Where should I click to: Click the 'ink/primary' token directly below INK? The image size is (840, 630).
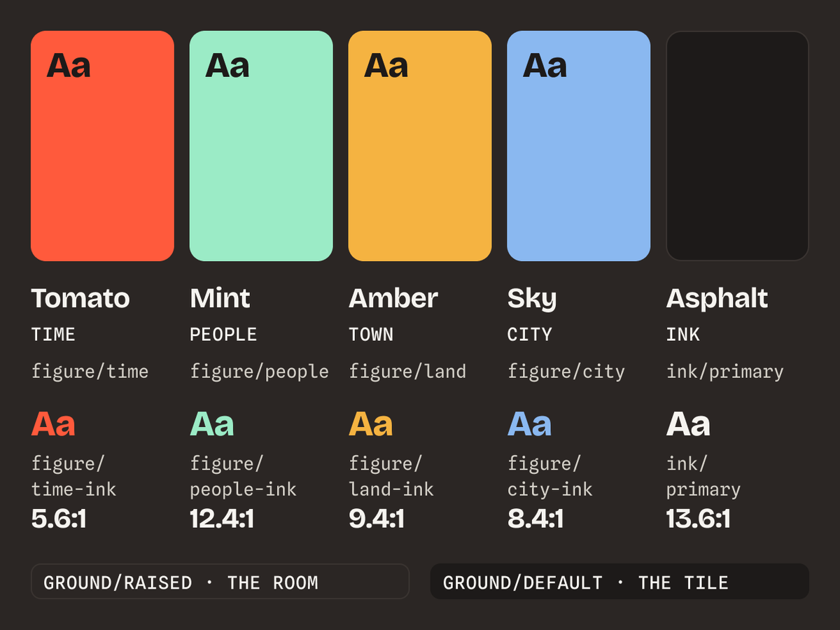pos(725,371)
